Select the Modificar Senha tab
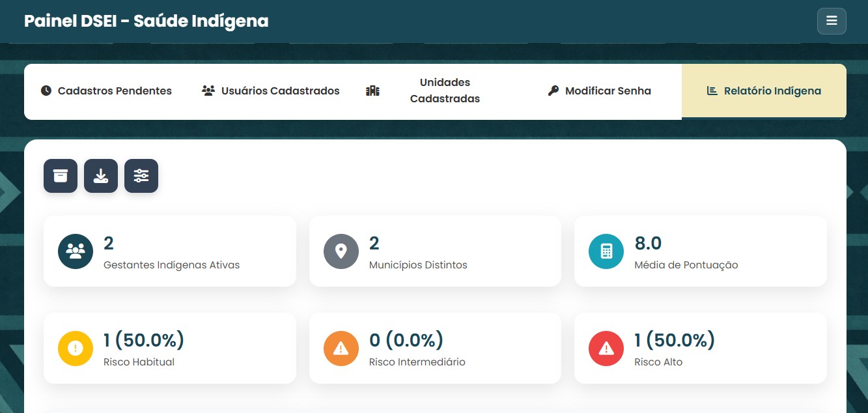Viewport: 868px width, 413px height. tap(599, 91)
